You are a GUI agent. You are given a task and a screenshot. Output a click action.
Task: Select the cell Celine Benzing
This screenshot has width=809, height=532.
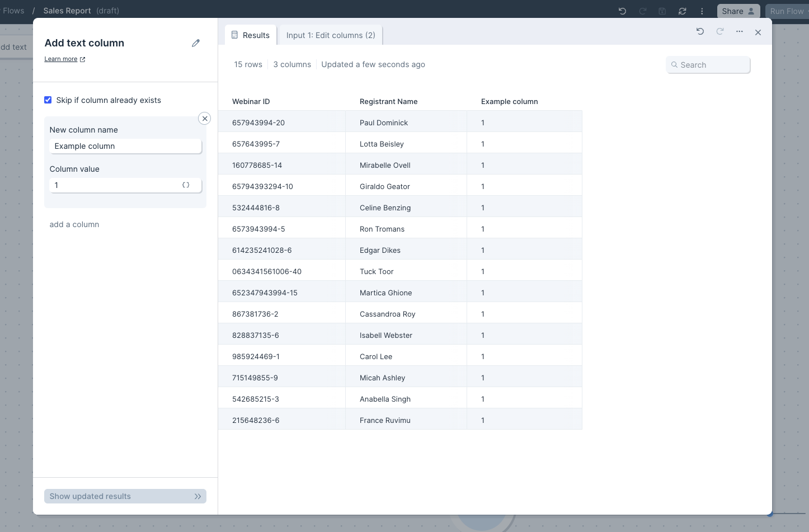pyautogui.click(x=406, y=208)
